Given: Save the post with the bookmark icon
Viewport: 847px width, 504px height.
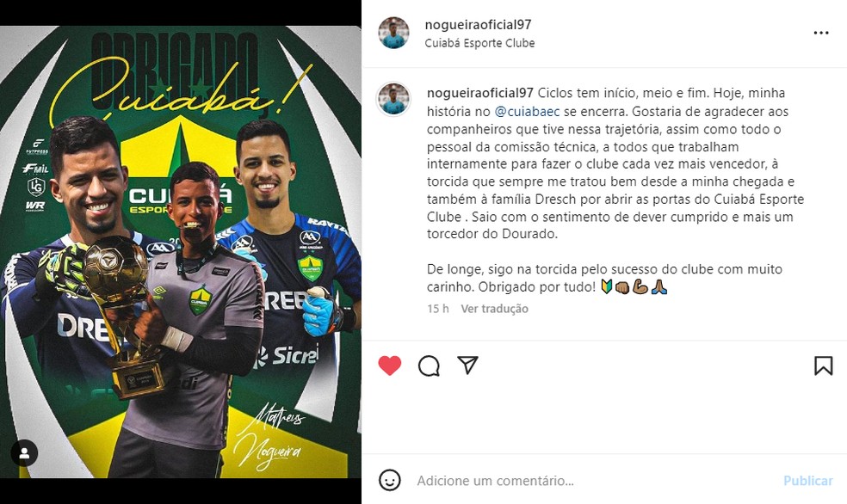Looking at the screenshot, I should click(x=823, y=366).
